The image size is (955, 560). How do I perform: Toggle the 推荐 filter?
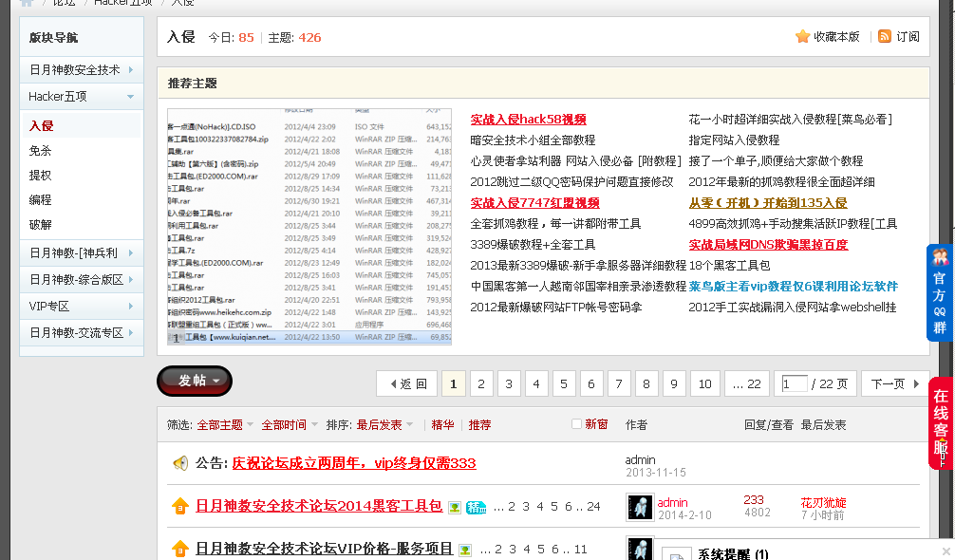click(x=480, y=424)
